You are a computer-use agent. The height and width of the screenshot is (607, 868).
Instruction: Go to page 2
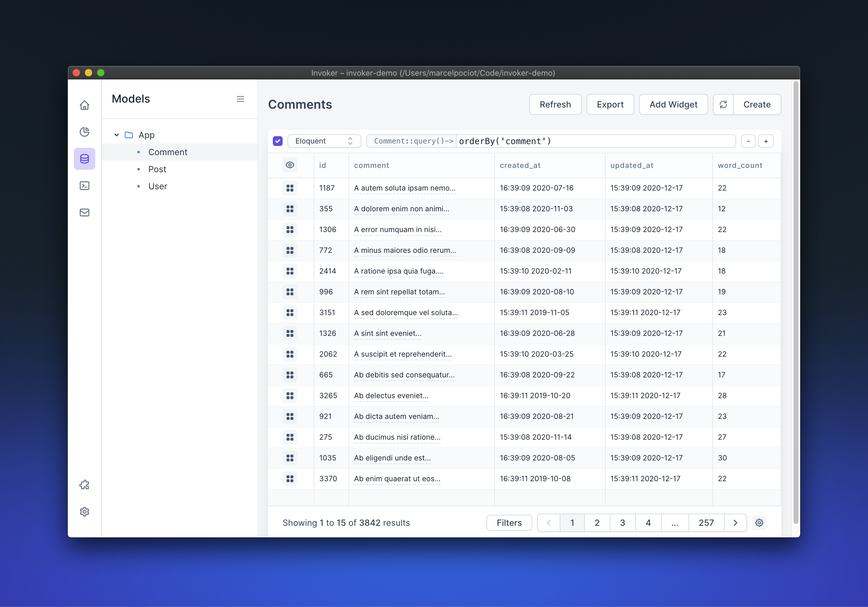point(597,523)
